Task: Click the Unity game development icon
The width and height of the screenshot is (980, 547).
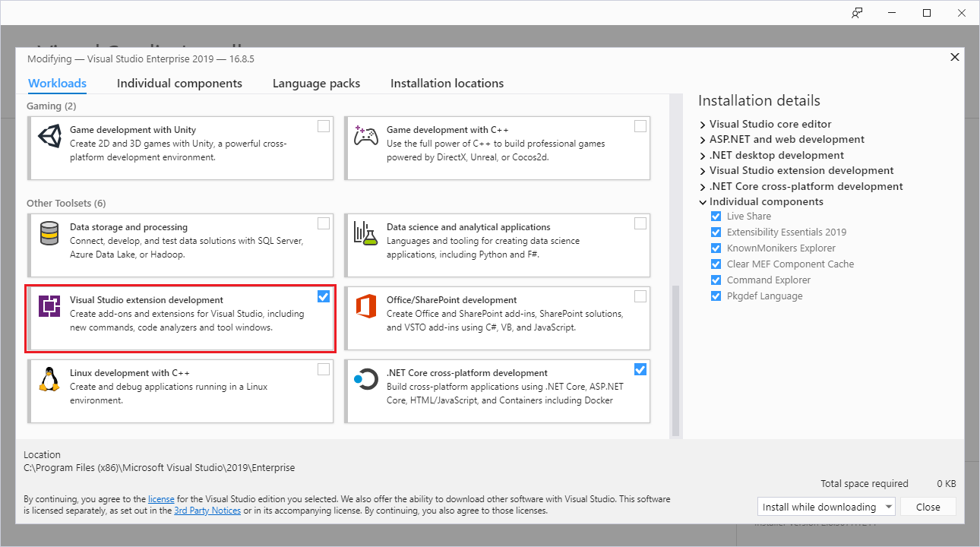Action: [49, 135]
